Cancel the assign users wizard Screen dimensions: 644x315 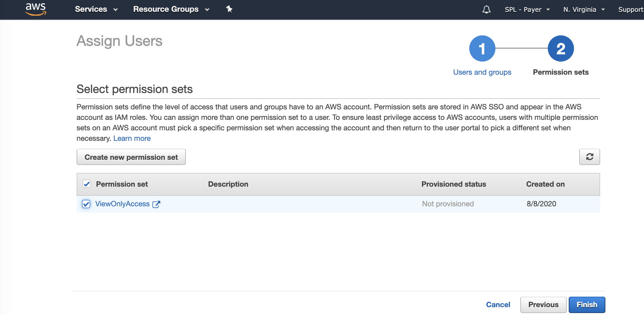[x=498, y=305]
